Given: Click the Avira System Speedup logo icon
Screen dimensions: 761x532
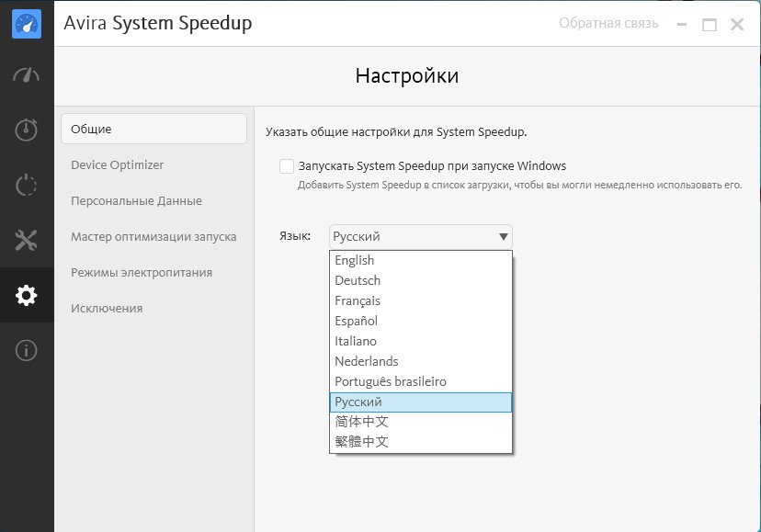Looking at the screenshot, I should click(x=27, y=24).
